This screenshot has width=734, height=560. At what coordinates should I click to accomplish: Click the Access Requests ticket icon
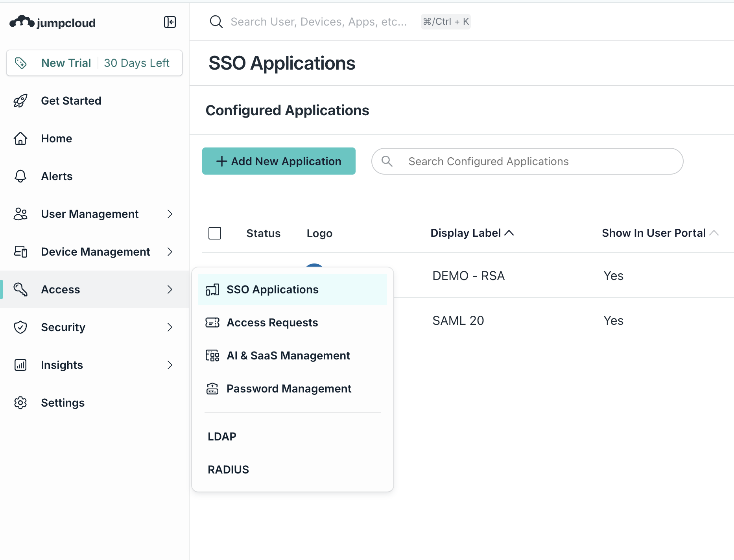tap(213, 322)
